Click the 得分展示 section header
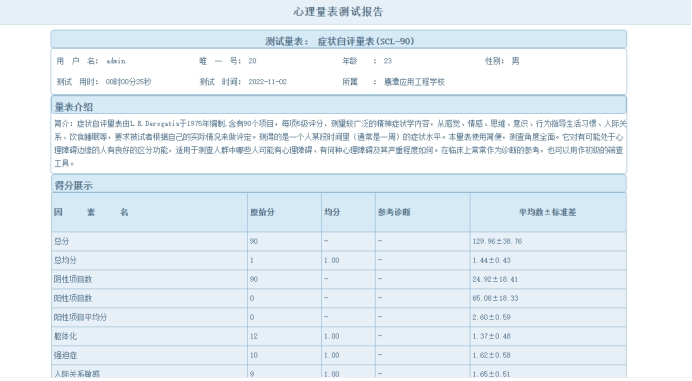The width and height of the screenshot is (692, 381). (73, 185)
